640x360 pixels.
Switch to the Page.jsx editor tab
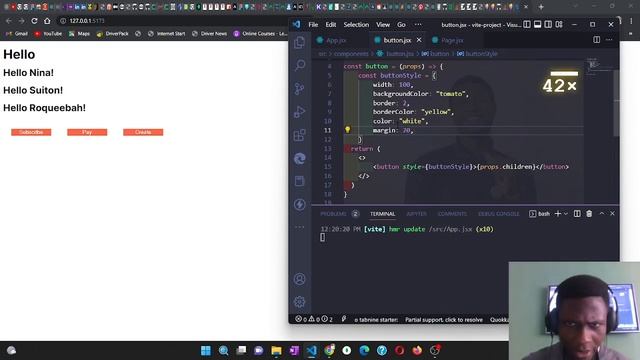pyautogui.click(x=452, y=40)
